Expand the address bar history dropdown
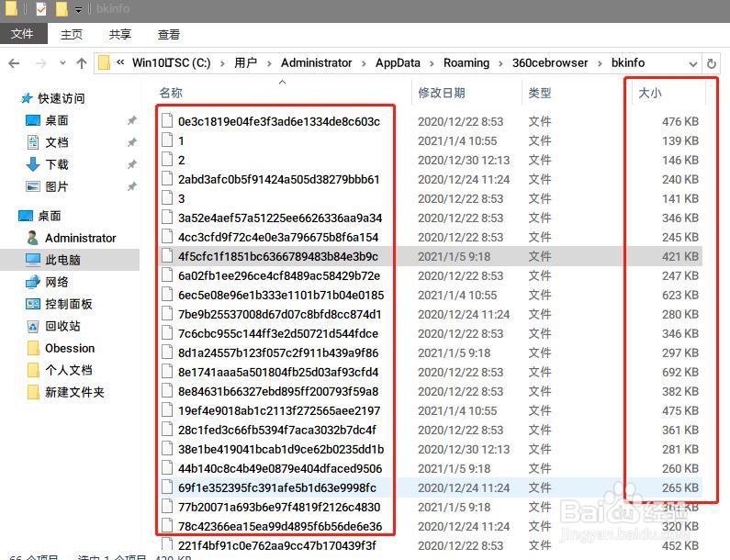Image resolution: width=730 pixels, height=560 pixels. (x=692, y=63)
